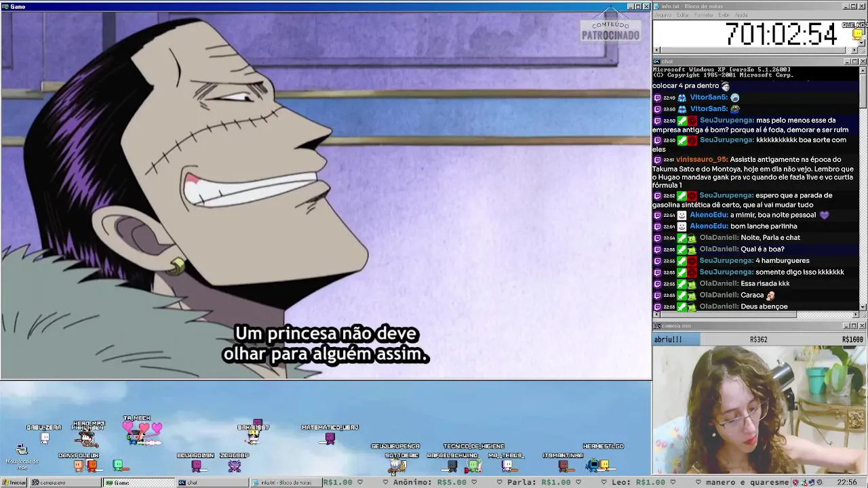Click the EDUARDO9N purple avatar
This screenshot has width=868, height=488.
[x=197, y=466]
